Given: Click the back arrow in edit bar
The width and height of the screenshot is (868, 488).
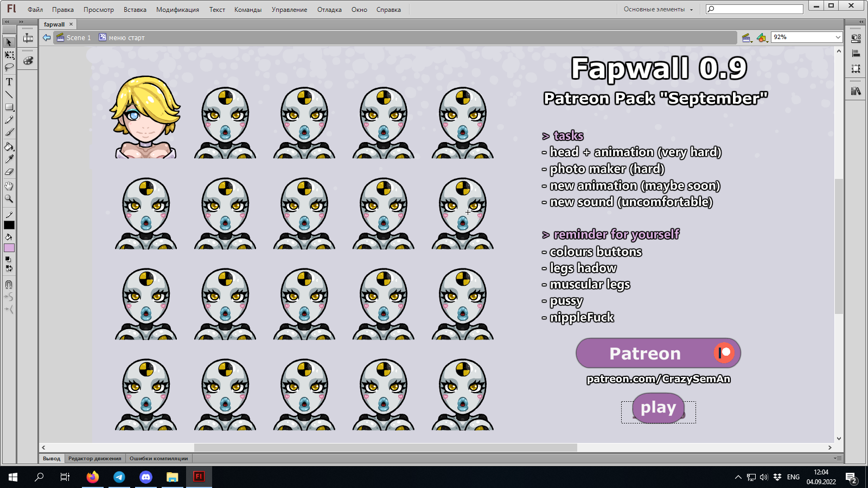Looking at the screenshot, I should (47, 37).
